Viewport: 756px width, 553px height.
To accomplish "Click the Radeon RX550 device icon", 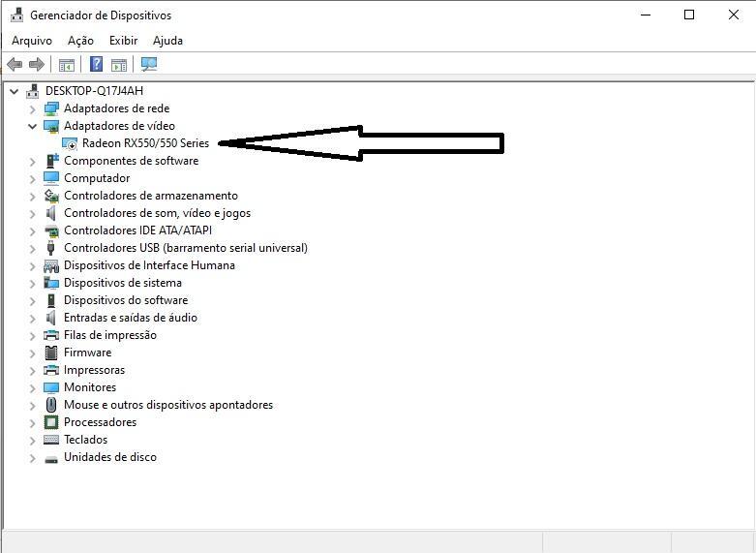I will pyautogui.click(x=70, y=143).
